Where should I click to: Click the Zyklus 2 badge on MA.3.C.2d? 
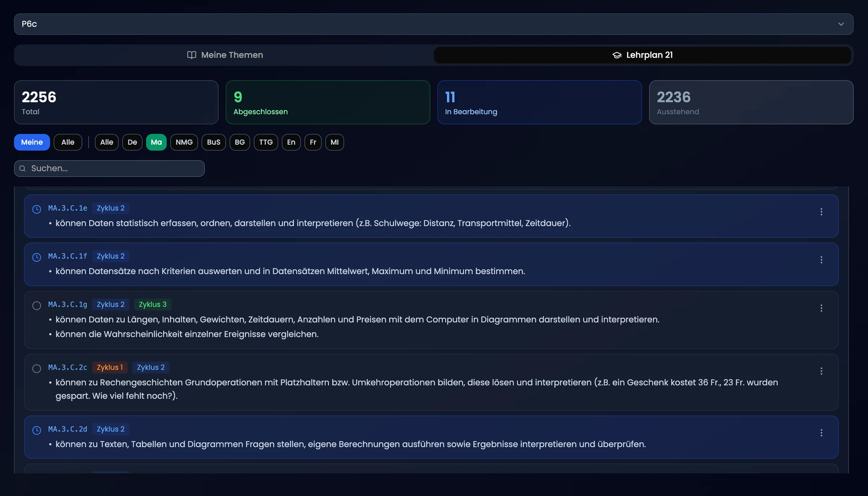[111, 429]
